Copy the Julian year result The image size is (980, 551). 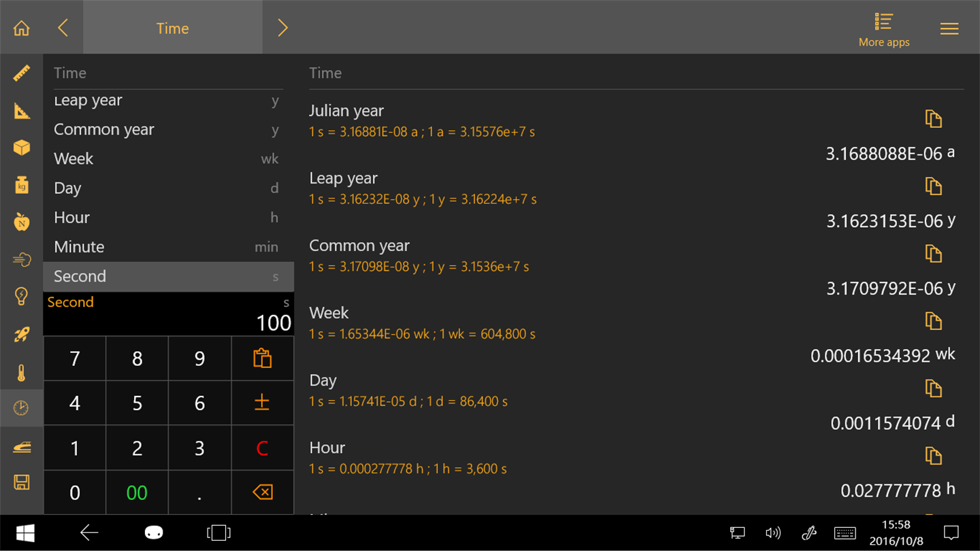(x=933, y=119)
